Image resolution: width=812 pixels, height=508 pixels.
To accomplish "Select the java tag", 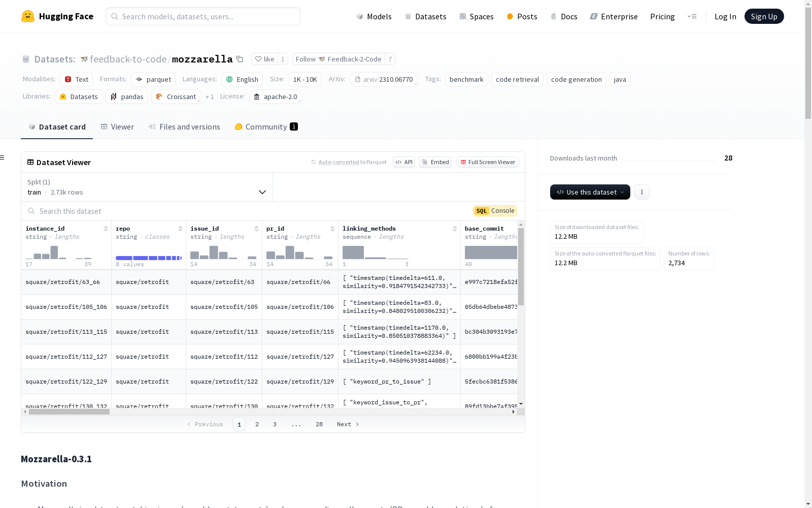I will coord(620,79).
